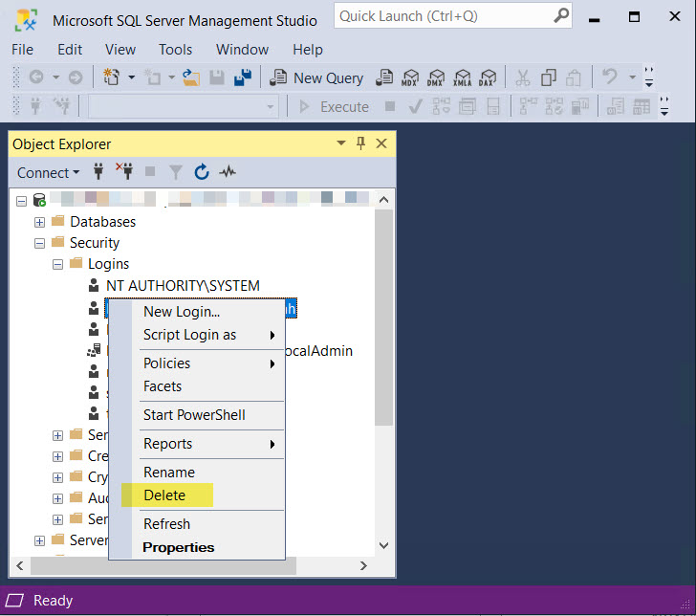Click the Connect Object Explorer plug icon
Viewport: 696px width, 616px height.
[x=98, y=171]
